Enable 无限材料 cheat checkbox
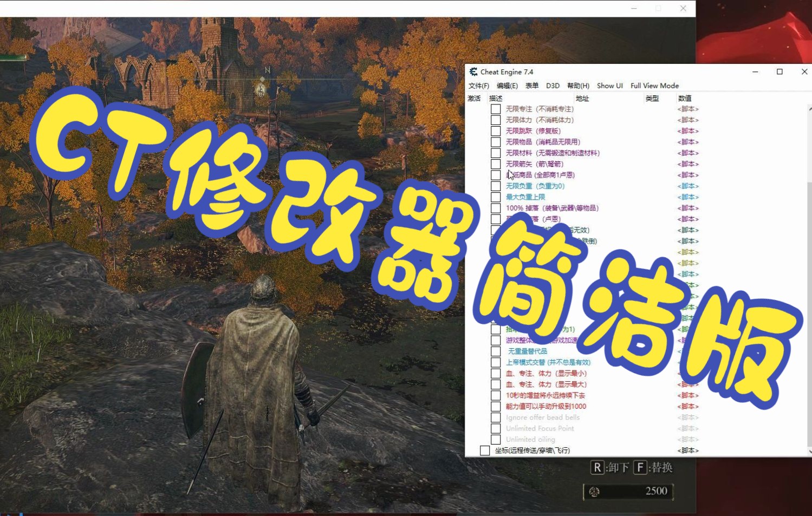 496,153
